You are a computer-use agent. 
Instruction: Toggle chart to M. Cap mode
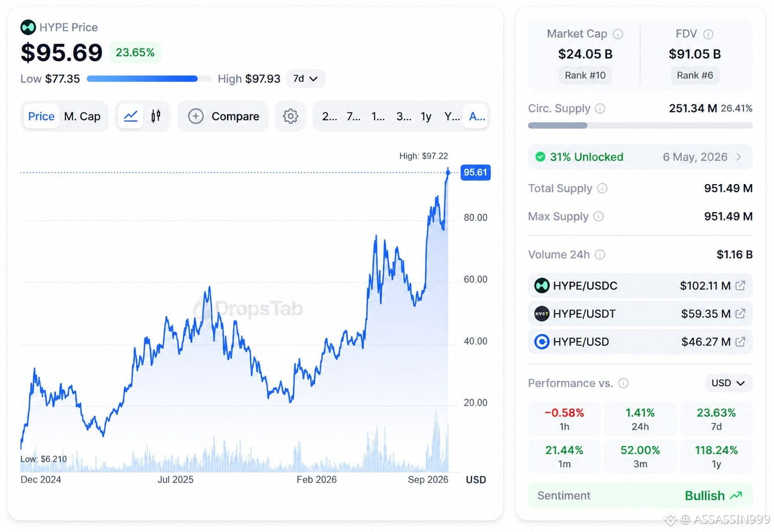[x=82, y=116]
